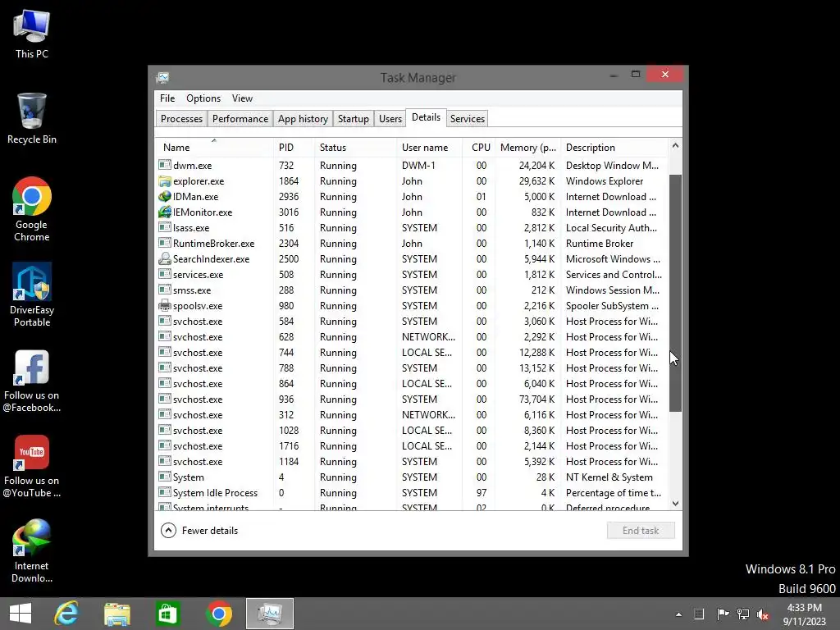
Task: Show hidden tray icons arrow
Action: (678, 614)
